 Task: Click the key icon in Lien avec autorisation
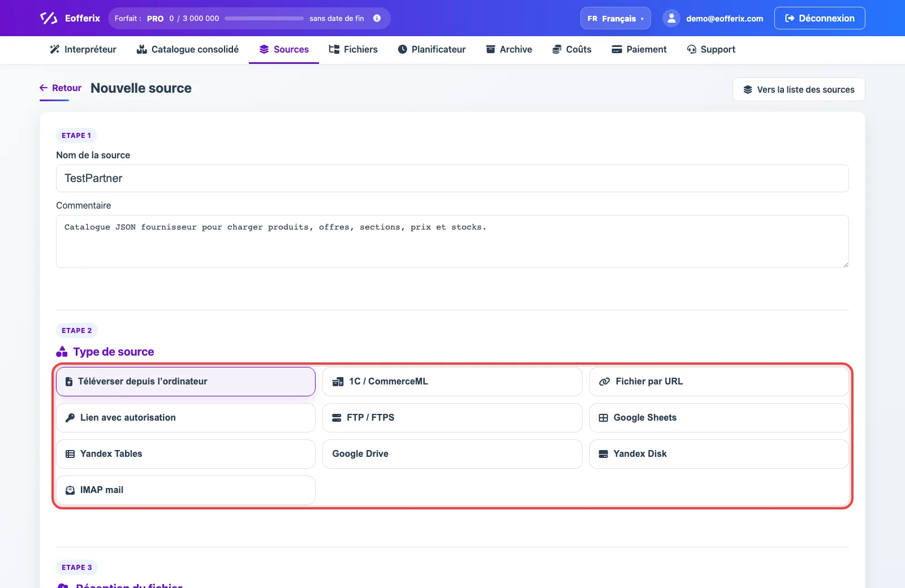[x=70, y=418]
